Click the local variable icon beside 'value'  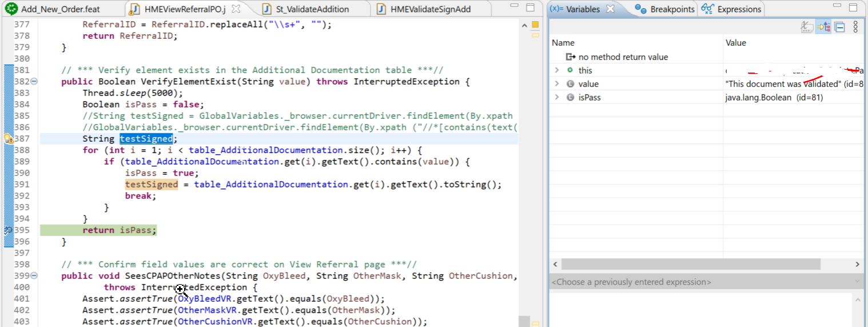tap(570, 84)
